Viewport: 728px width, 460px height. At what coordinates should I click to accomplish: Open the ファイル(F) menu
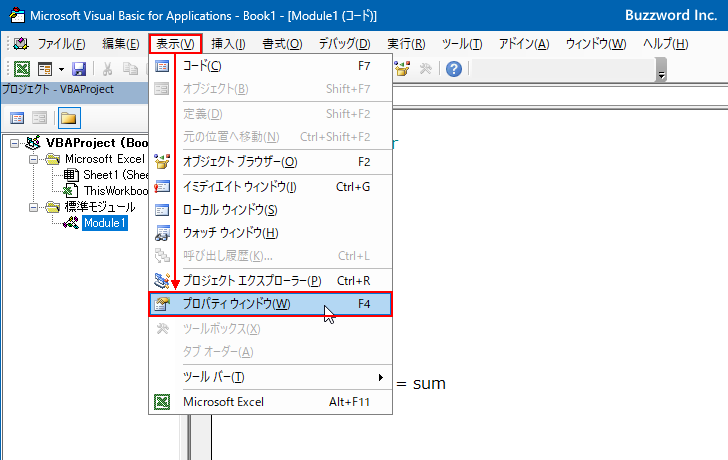click(x=61, y=44)
